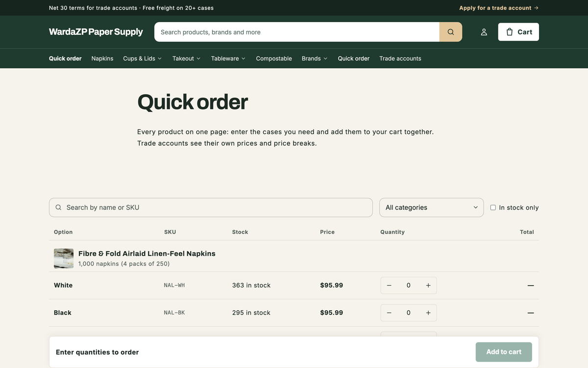Click the White row price $95.99

tap(332, 285)
